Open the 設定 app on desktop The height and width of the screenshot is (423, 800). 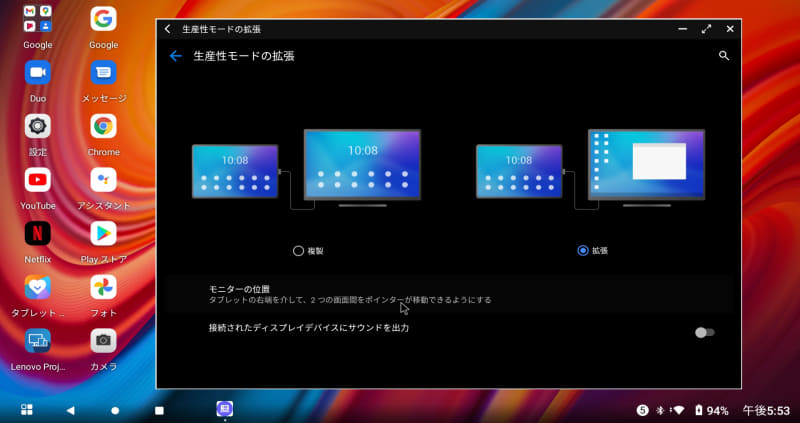coord(38,126)
